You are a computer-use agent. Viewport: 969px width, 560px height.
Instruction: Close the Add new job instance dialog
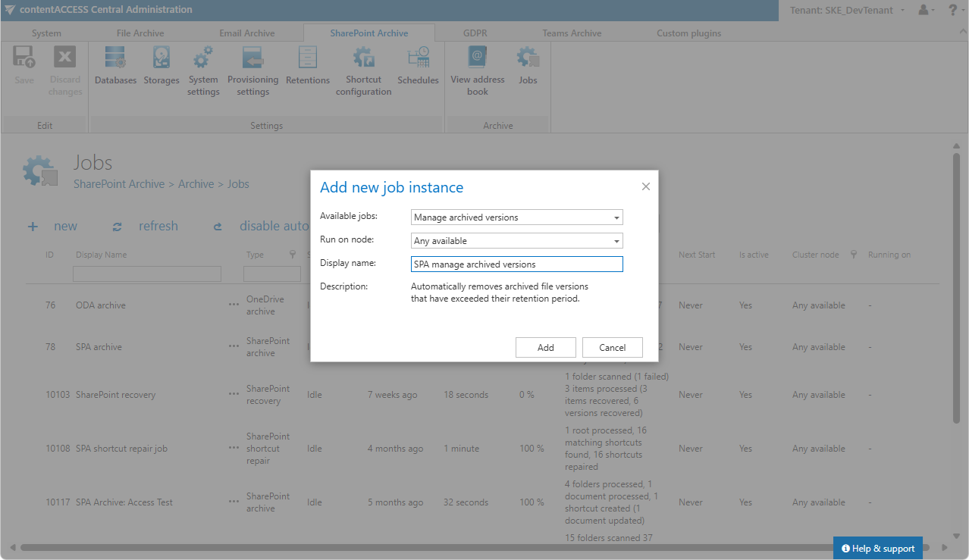pyautogui.click(x=646, y=186)
